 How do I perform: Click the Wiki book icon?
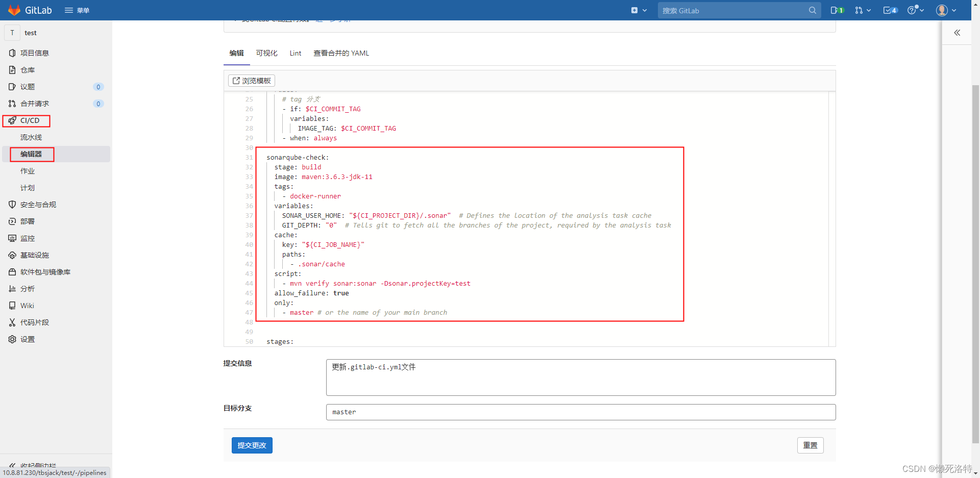pos(12,306)
